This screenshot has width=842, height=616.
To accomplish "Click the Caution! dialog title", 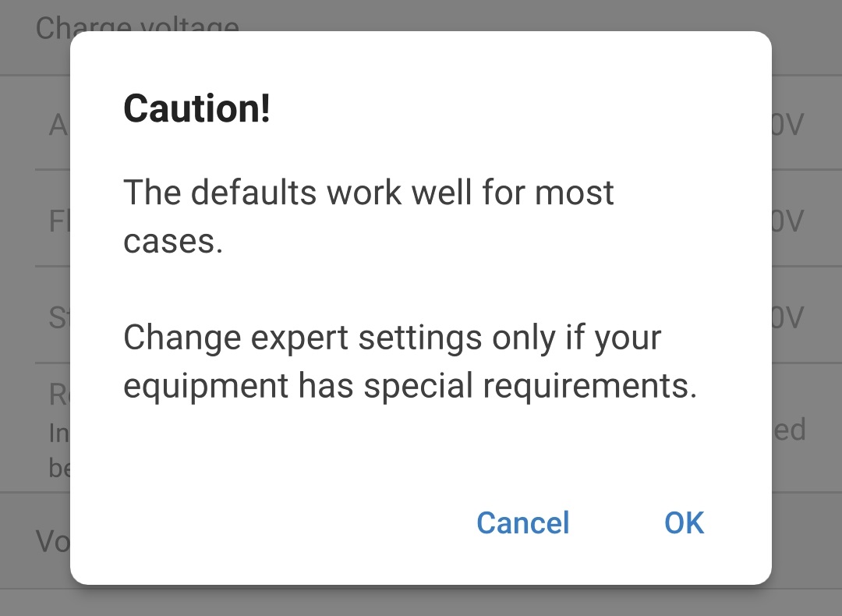I will 197,108.
